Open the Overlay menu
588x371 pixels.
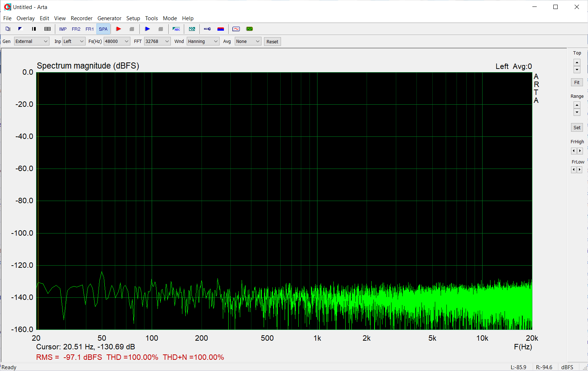pos(26,18)
